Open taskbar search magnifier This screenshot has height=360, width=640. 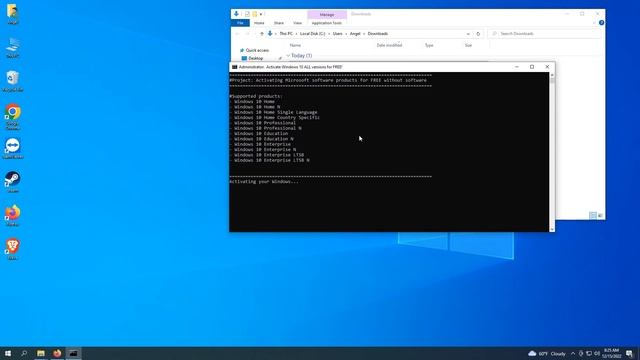tap(24, 353)
